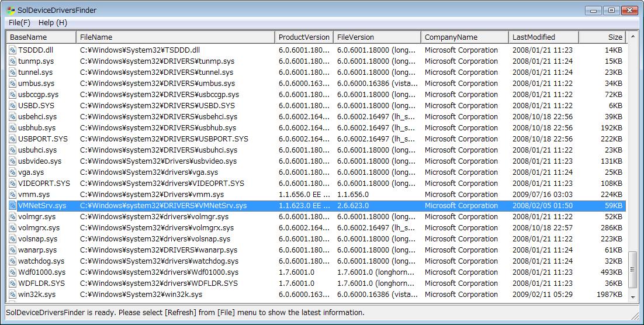The width and height of the screenshot is (644, 325).
Task: Click the Microsoft Corporation cell for volmgr.sys
Action: (x=461, y=216)
